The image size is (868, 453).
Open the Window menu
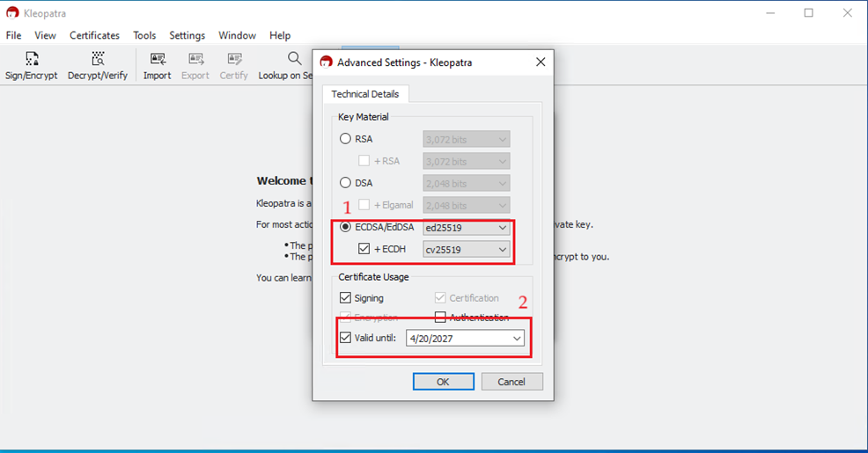click(237, 35)
